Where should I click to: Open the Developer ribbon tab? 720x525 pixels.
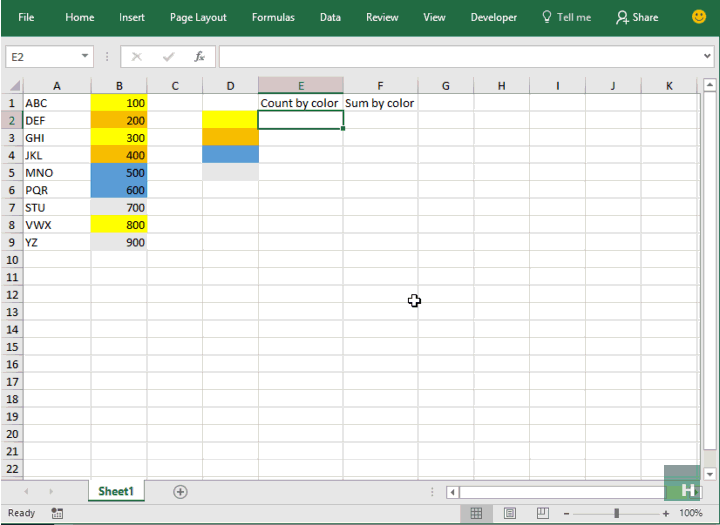tap(494, 17)
